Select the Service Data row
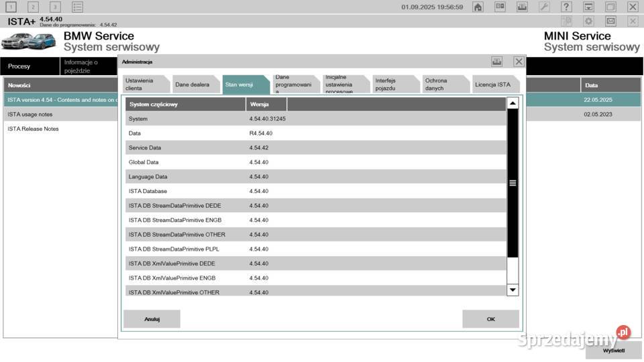The height and width of the screenshot is (362, 644). click(x=315, y=147)
